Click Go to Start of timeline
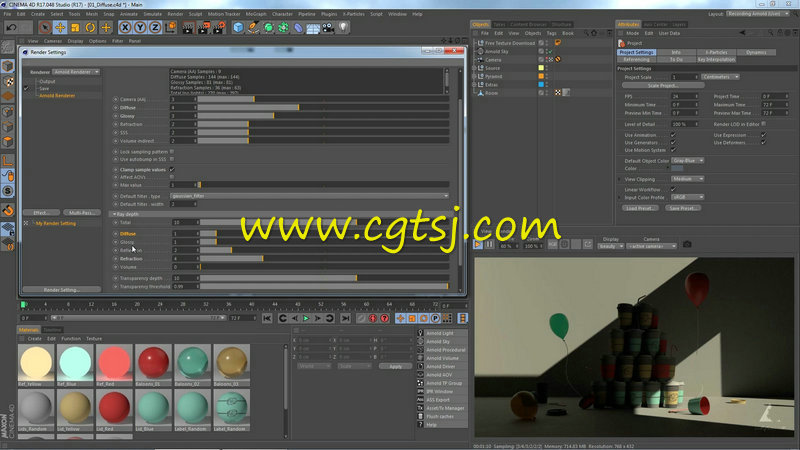This screenshot has width=800, height=450. [267, 318]
